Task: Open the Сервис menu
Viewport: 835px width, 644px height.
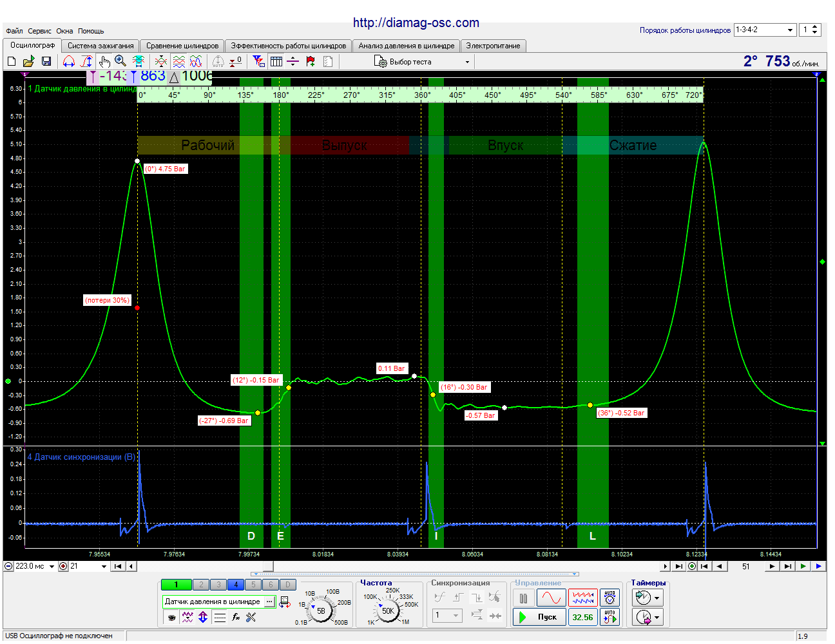Action: coord(39,31)
